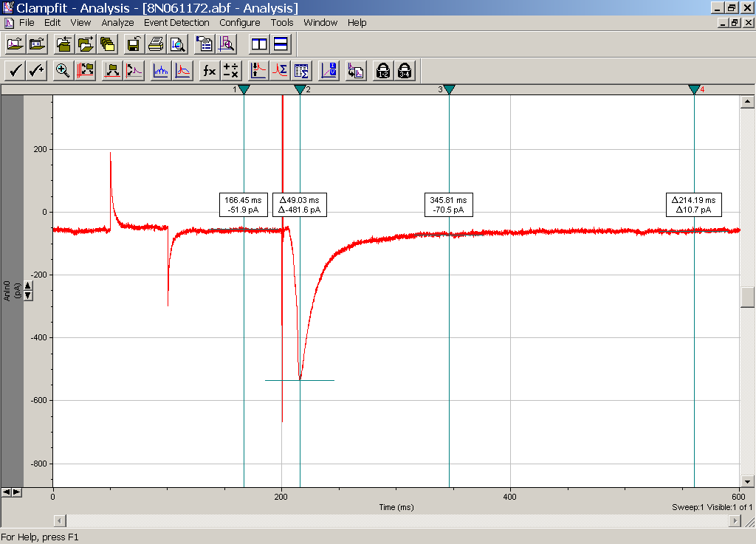Open the Edit menu
The height and width of the screenshot is (544, 756).
pyautogui.click(x=52, y=23)
